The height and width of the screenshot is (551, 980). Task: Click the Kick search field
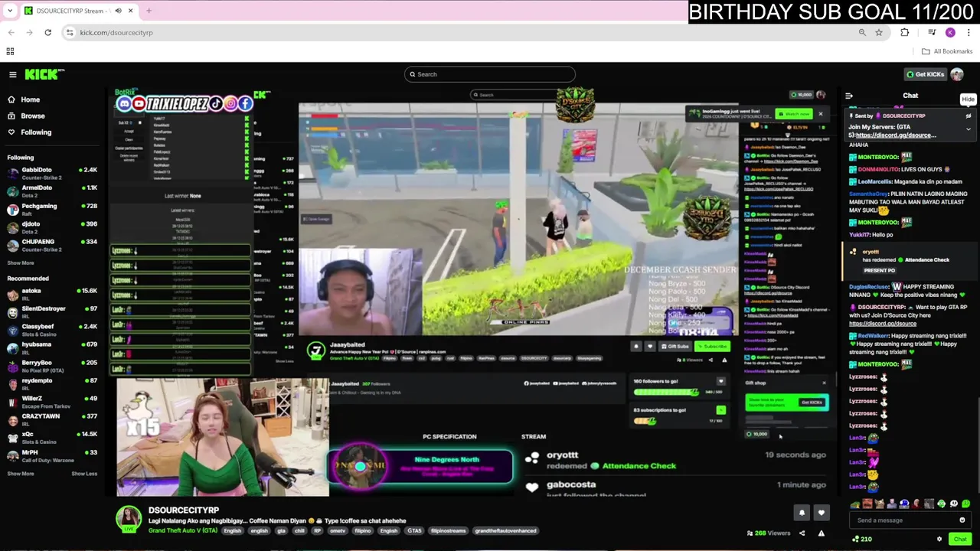[x=490, y=74]
